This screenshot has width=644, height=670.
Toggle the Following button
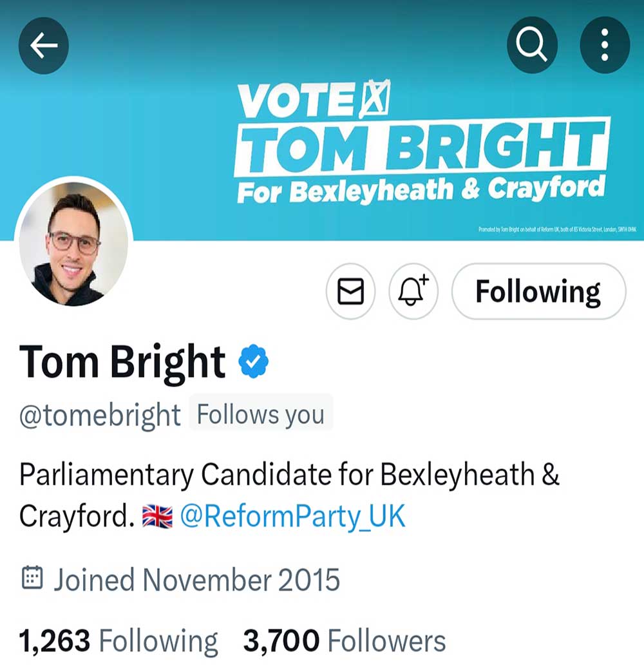coord(538,292)
